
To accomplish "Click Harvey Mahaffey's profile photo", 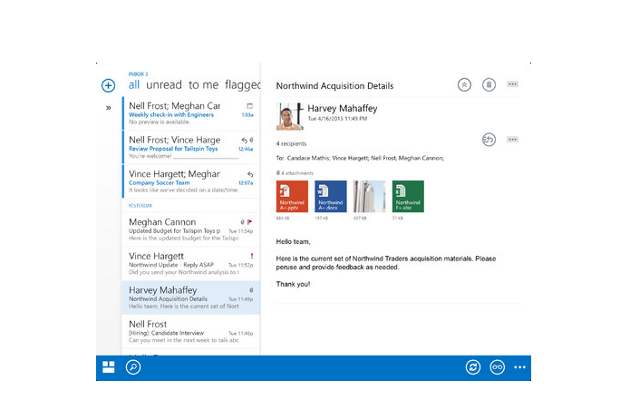I will pyautogui.click(x=290, y=116).
